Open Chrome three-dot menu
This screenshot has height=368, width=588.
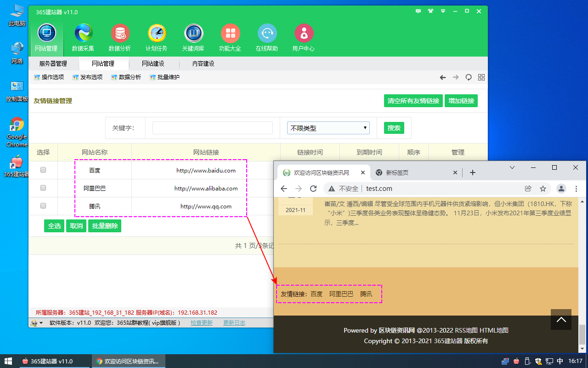[x=577, y=189]
